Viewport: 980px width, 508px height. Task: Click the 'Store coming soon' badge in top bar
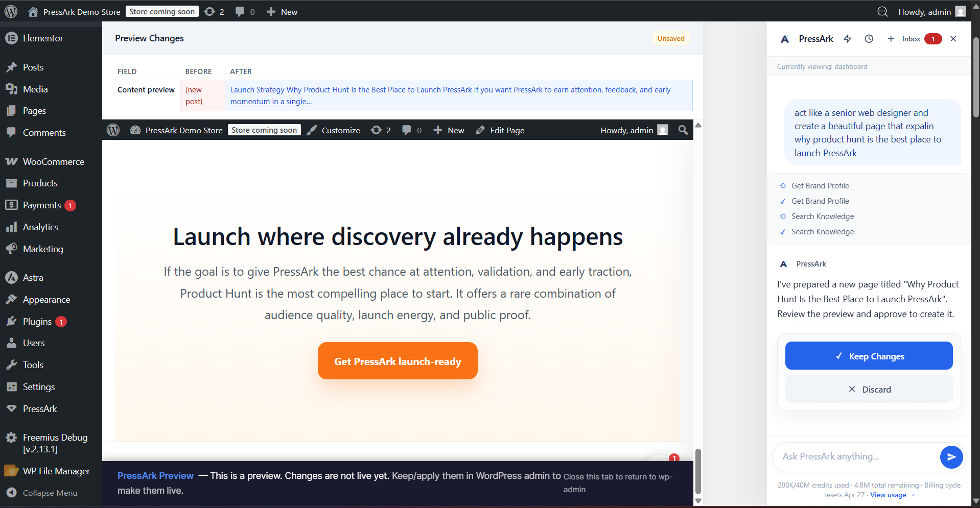162,11
